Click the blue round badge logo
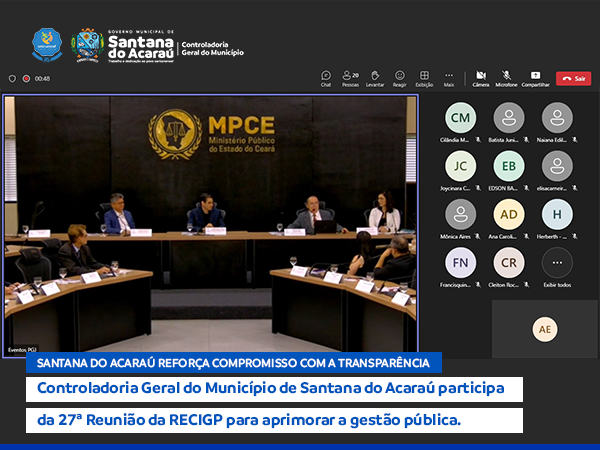Image resolution: width=600 pixels, height=450 pixels. tap(47, 44)
